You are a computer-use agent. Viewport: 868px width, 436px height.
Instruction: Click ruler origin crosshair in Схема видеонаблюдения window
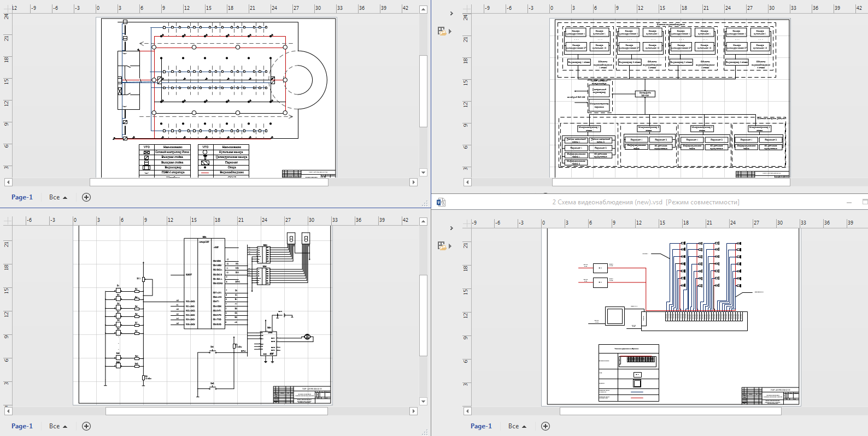(466, 223)
